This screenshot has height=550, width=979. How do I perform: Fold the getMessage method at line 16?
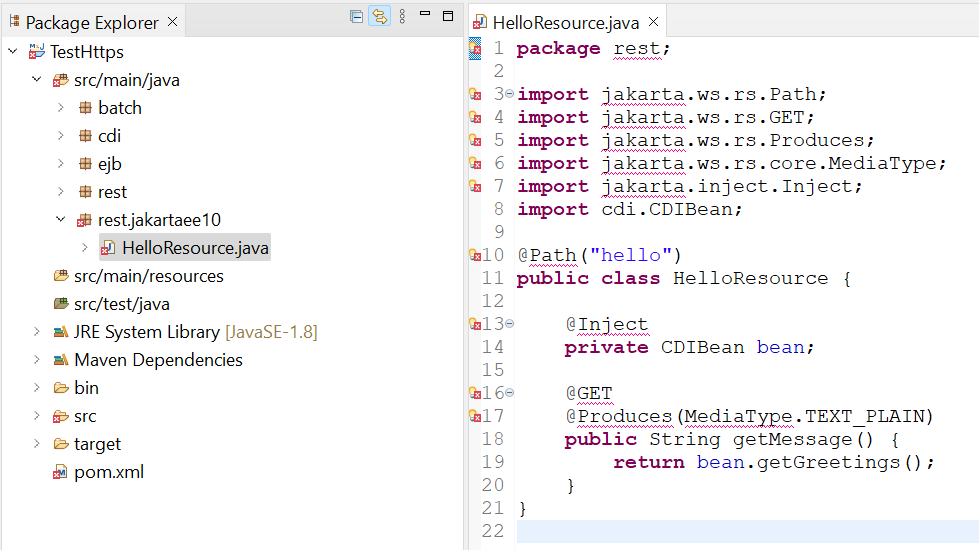[509, 393]
